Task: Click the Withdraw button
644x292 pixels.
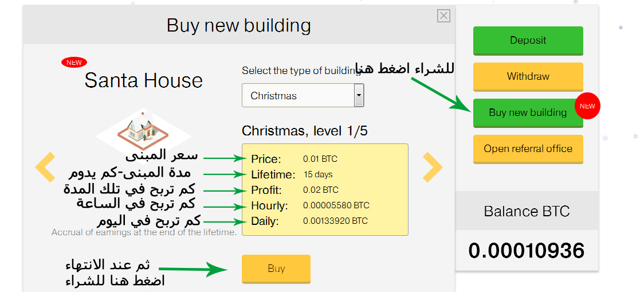Action: coord(528,76)
